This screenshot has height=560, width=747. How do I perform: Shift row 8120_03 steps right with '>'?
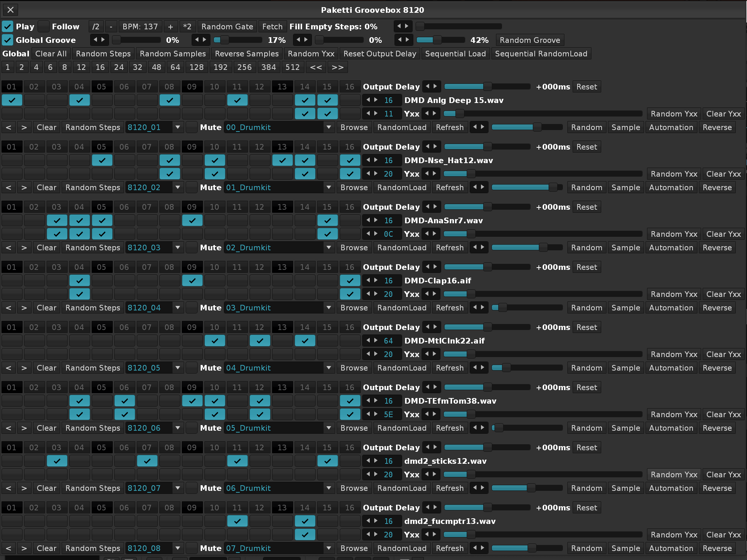click(x=24, y=248)
